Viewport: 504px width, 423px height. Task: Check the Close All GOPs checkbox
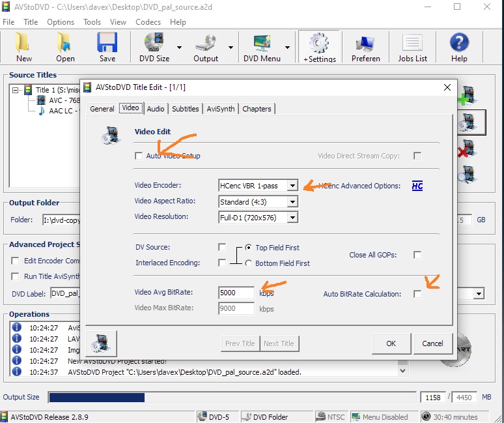click(417, 255)
